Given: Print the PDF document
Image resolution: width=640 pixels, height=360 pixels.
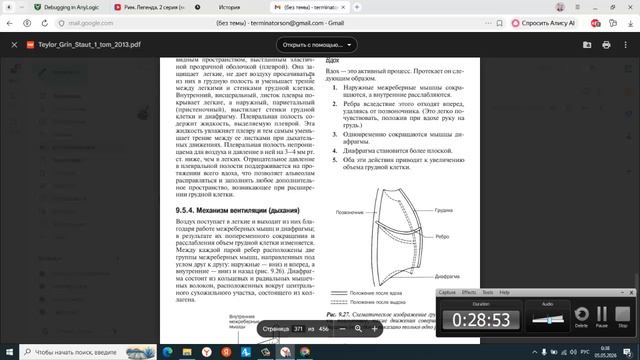Looking at the screenshot, I should 606,45.
